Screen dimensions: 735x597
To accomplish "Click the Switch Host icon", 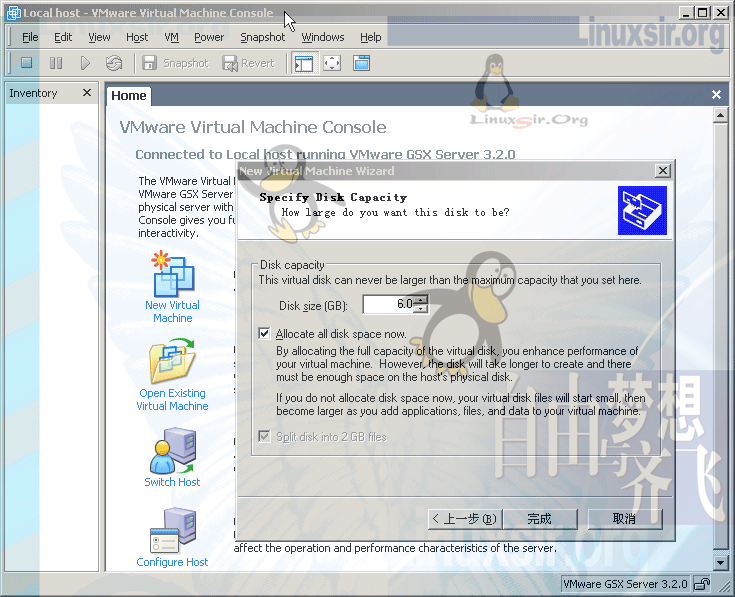I will tap(172, 450).
